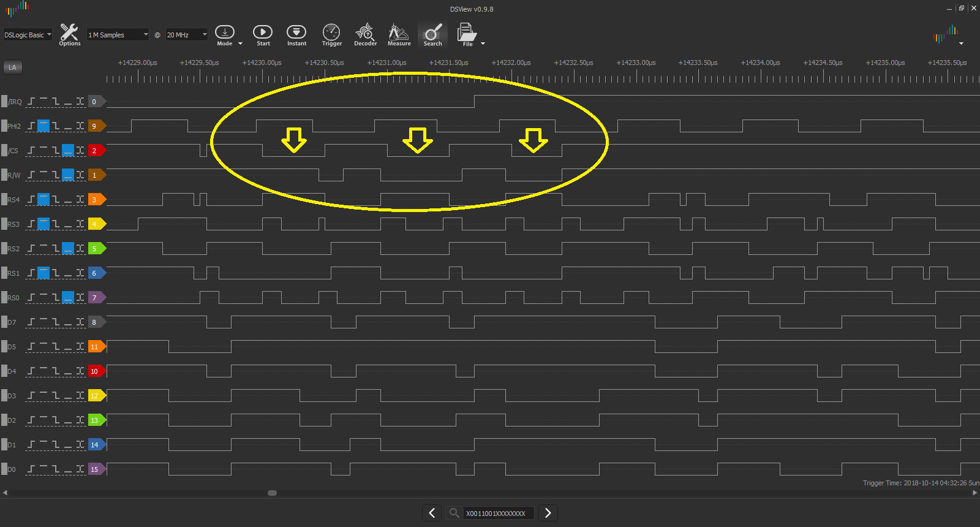Viewport: 980px width, 527px height.
Task: Click the Instant capture icon
Action: pos(296,34)
